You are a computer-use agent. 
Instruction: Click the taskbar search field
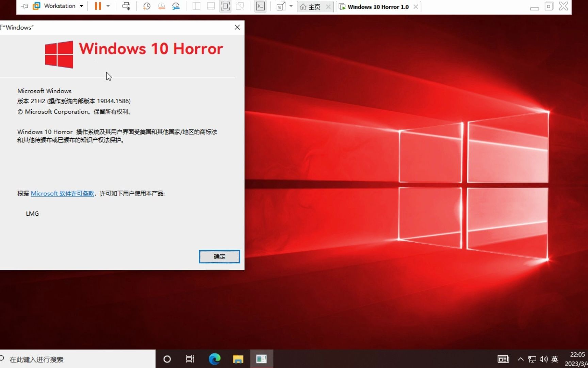pyautogui.click(x=68, y=359)
